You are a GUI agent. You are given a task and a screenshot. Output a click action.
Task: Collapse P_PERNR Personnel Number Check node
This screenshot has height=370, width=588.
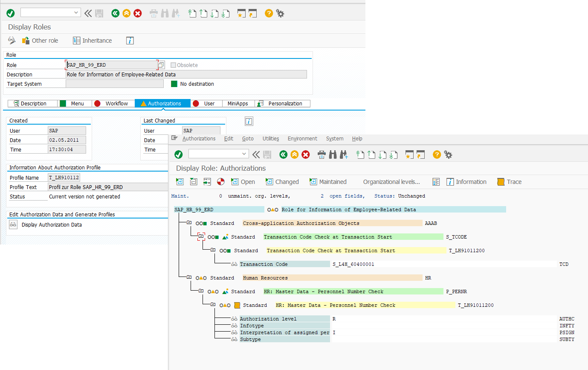(x=201, y=291)
